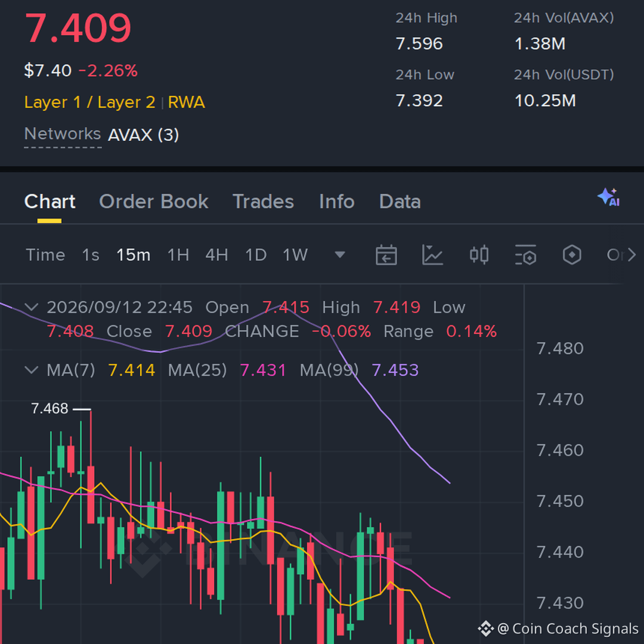Open the AI analysis sparkle icon
Screen dimensions: 644x644
[609, 197]
